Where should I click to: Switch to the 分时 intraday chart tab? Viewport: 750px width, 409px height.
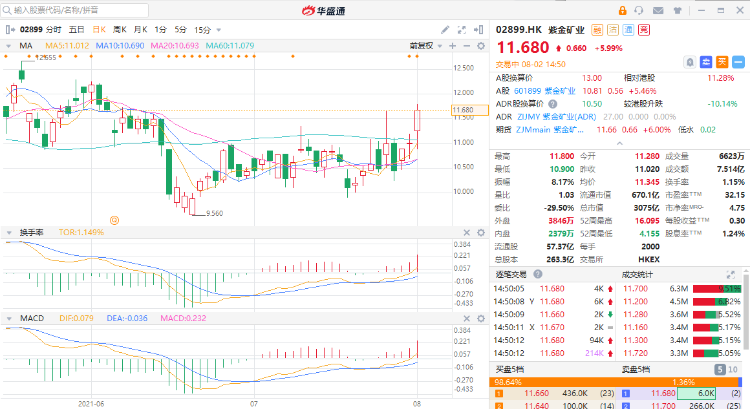click(x=54, y=30)
